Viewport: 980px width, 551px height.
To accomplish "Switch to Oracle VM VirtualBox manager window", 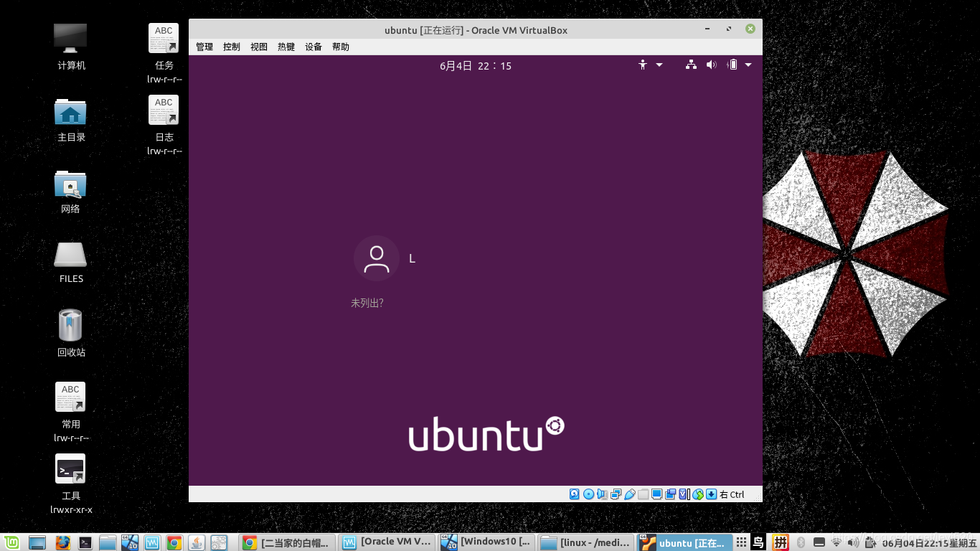I will point(387,542).
